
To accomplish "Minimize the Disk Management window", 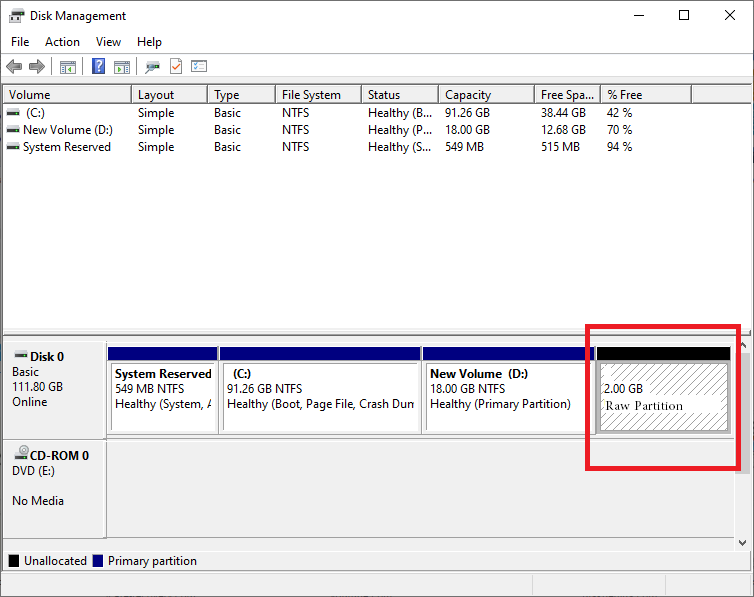I will click(x=639, y=15).
